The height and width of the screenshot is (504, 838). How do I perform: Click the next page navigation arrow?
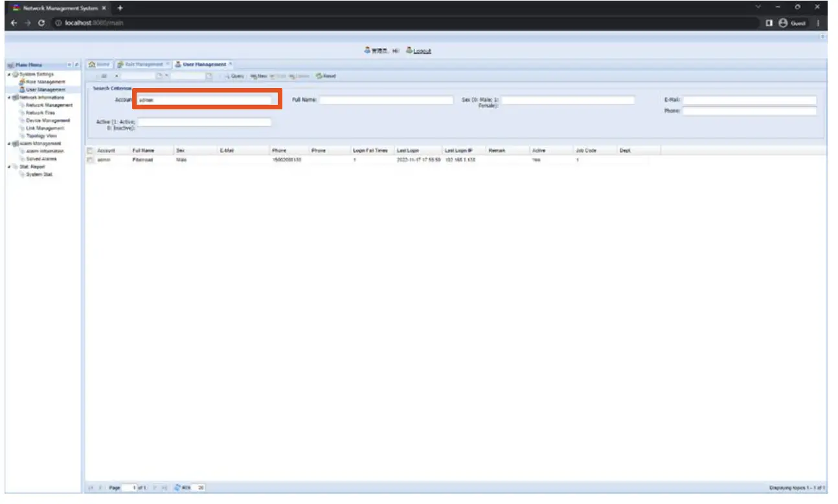(x=154, y=487)
